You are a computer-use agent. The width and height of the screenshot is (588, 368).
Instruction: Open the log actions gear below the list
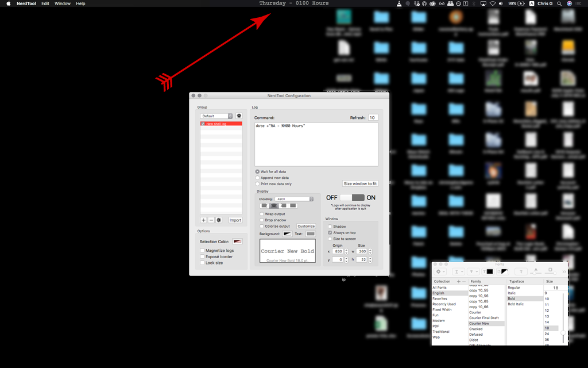click(219, 220)
